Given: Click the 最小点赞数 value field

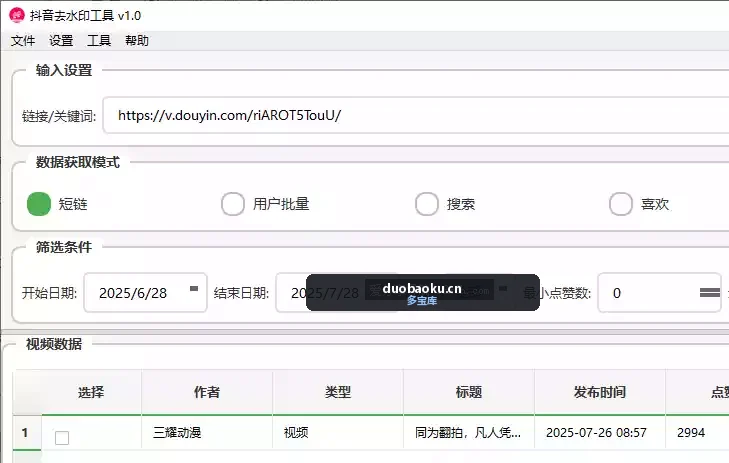Looking at the screenshot, I should (659, 293).
